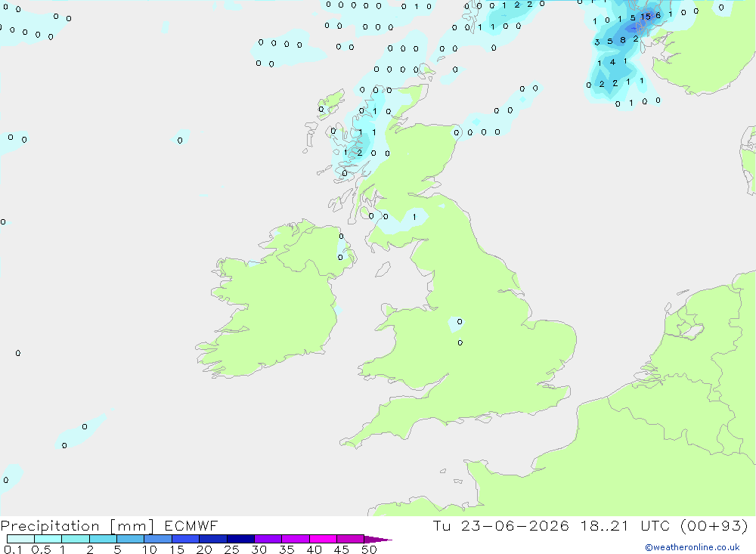Select the 10–15 mm legend color swatch
The height and width of the screenshot is (554, 756).
[158, 539]
